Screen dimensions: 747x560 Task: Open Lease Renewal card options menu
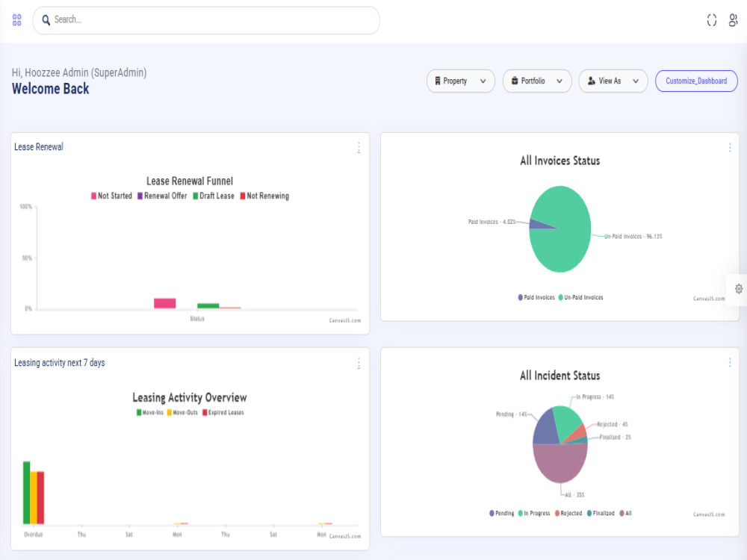(359, 148)
